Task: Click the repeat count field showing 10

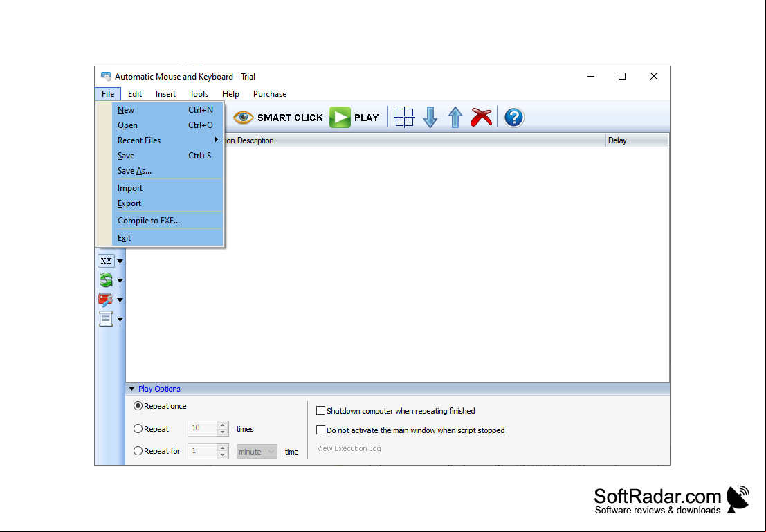Action: 202,428
